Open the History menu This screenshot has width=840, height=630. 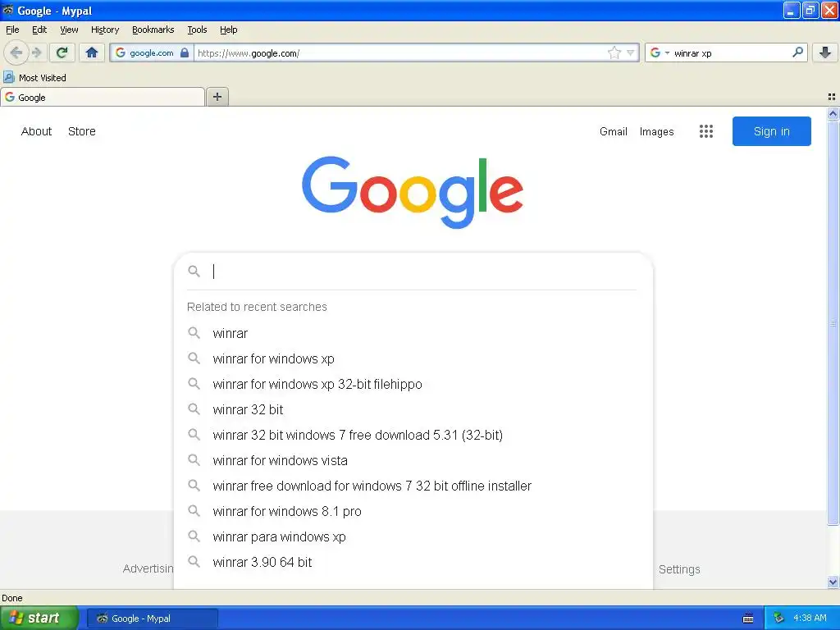tap(104, 30)
